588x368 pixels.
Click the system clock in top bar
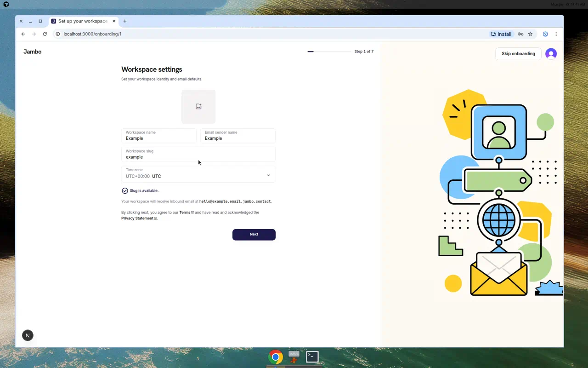pyautogui.click(x=567, y=4)
